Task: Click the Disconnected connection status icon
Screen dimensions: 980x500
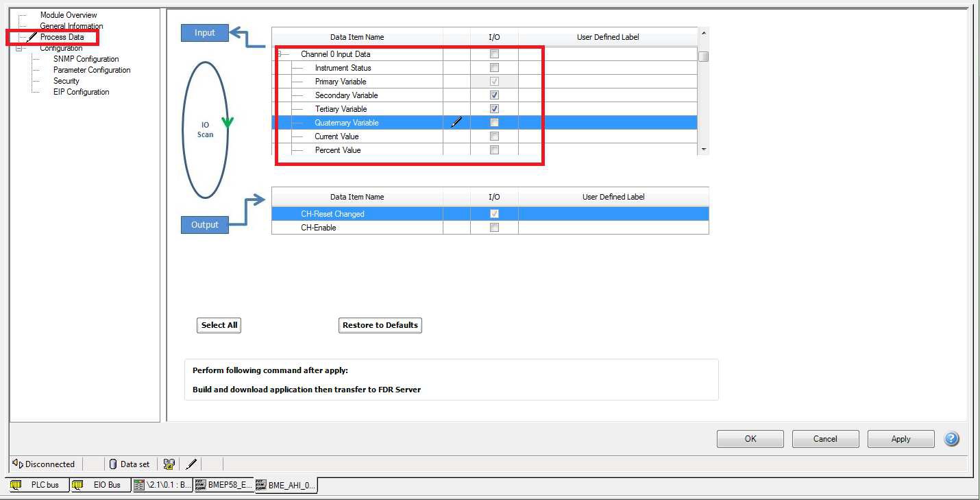Action: click(x=17, y=464)
